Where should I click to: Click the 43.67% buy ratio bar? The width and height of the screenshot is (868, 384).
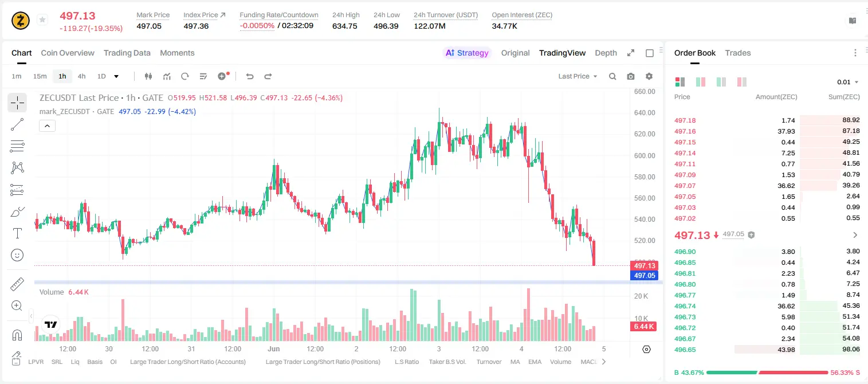pos(730,373)
